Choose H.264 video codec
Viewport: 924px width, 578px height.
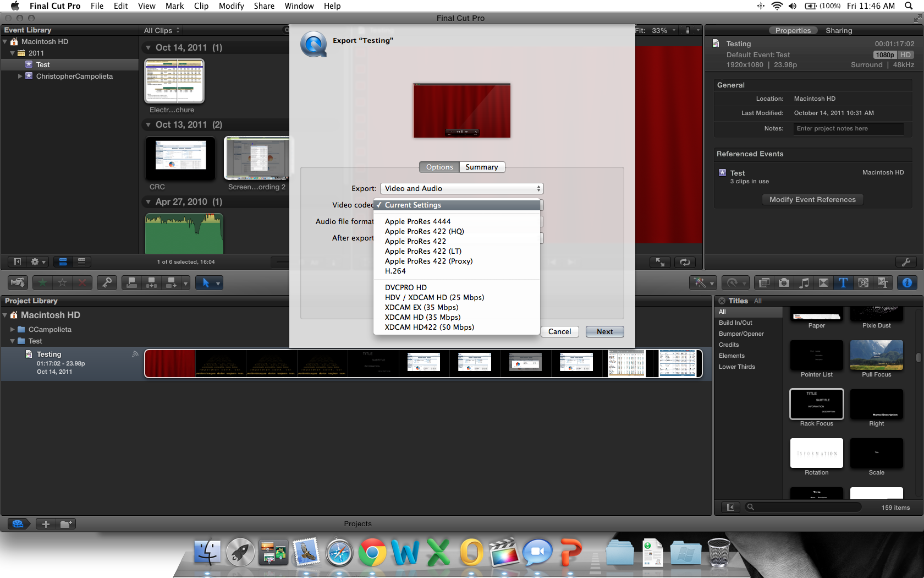(457, 271)
